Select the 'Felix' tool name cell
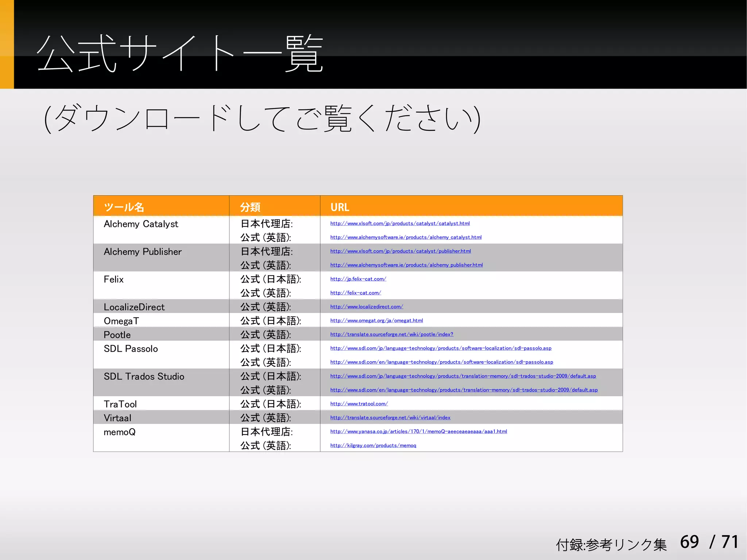 pos(161,285)
